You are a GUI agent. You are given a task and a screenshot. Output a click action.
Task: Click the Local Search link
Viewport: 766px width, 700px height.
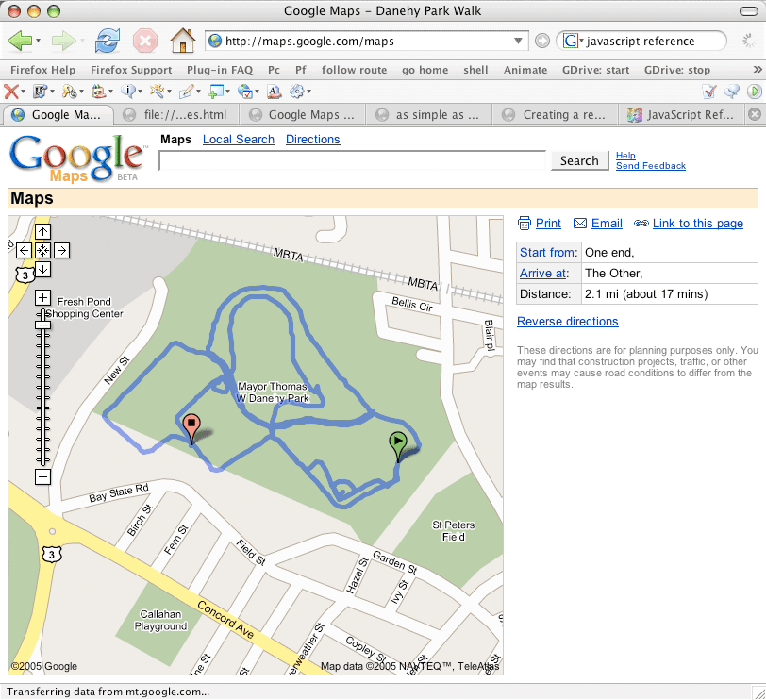point(239,140)
